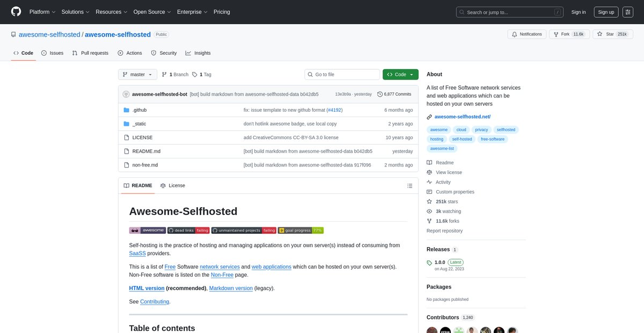The width and height of the screenshot is (644, 333).
Task: Switch to Pull requests tab
Action: (x=90, y=53)
